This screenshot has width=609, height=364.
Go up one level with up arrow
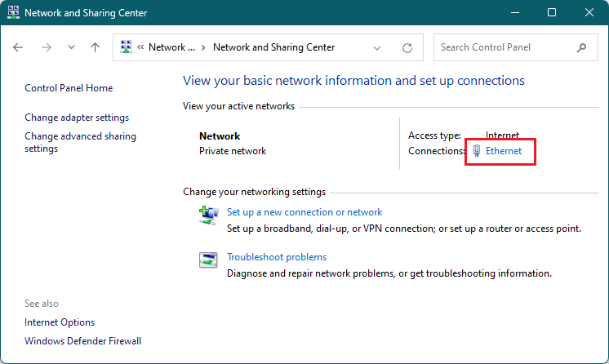tap(96, 47)
